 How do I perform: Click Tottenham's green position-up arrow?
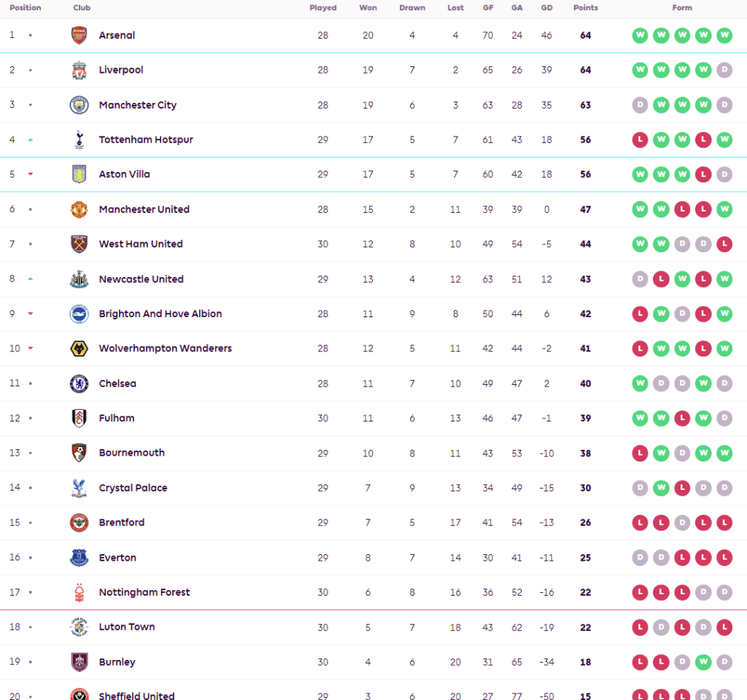pyautogui.click(x=31, y=139)
